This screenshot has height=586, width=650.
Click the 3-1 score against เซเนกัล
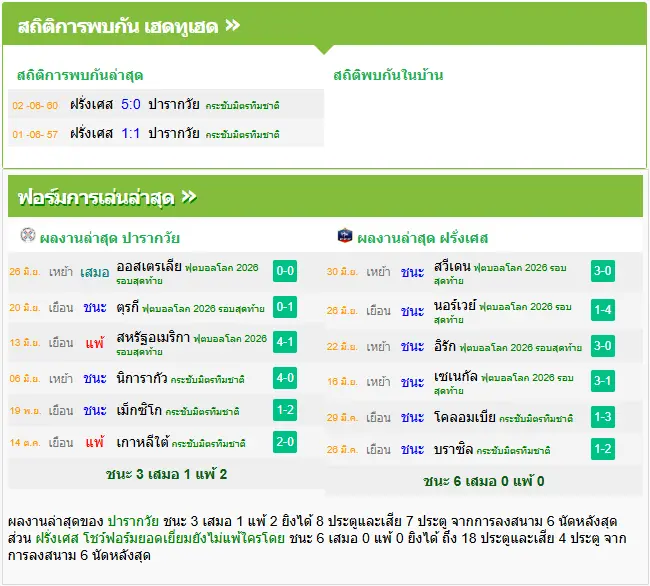(603, 380)
